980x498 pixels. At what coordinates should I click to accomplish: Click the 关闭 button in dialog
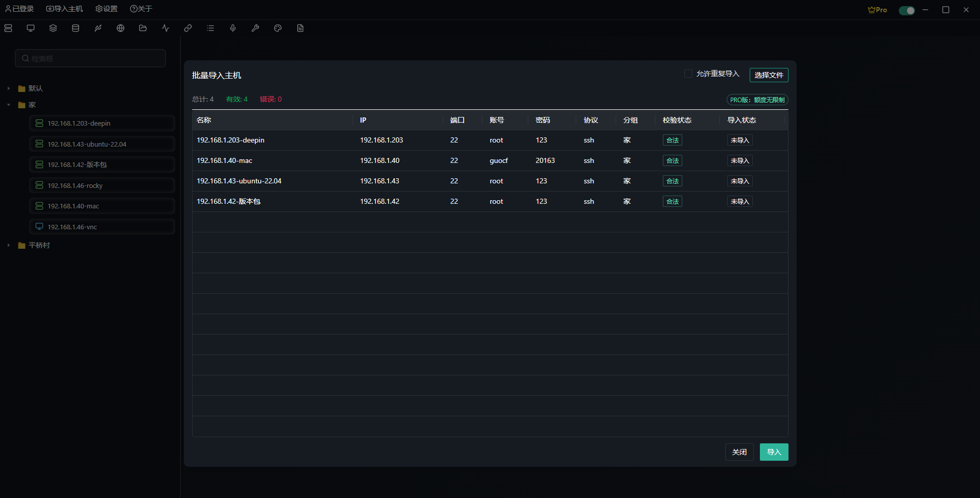point(739,452)
